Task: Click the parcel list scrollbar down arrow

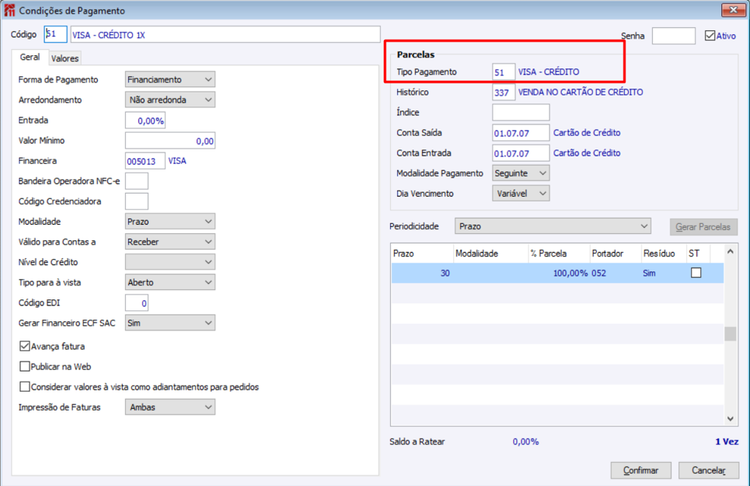Action: coord(730,419)
